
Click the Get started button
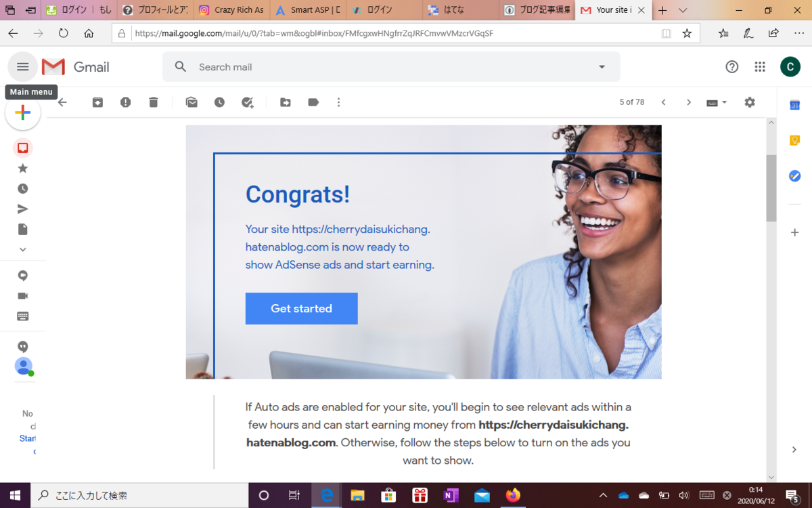pos(301,308)
